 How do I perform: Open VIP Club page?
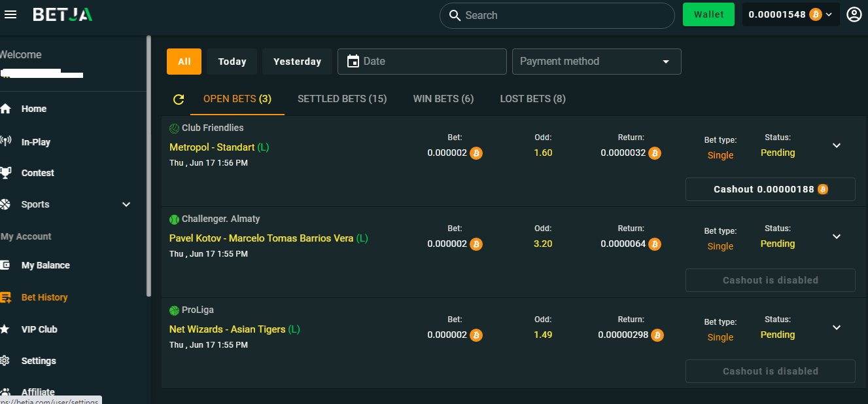click(x=39, y=329)
